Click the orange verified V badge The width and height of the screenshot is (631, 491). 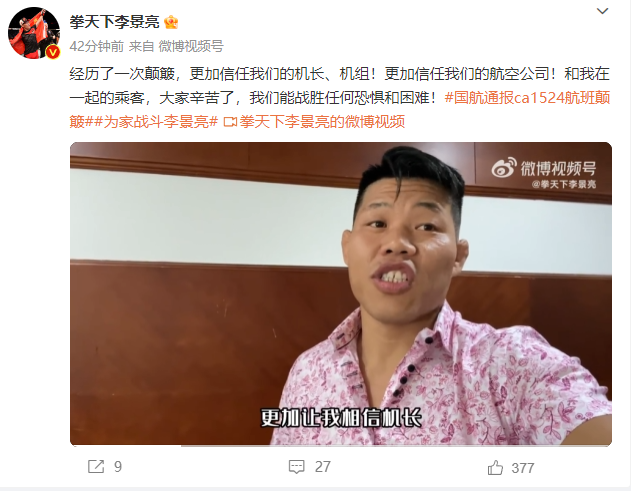pyautogui.click(x=53, y=52)
